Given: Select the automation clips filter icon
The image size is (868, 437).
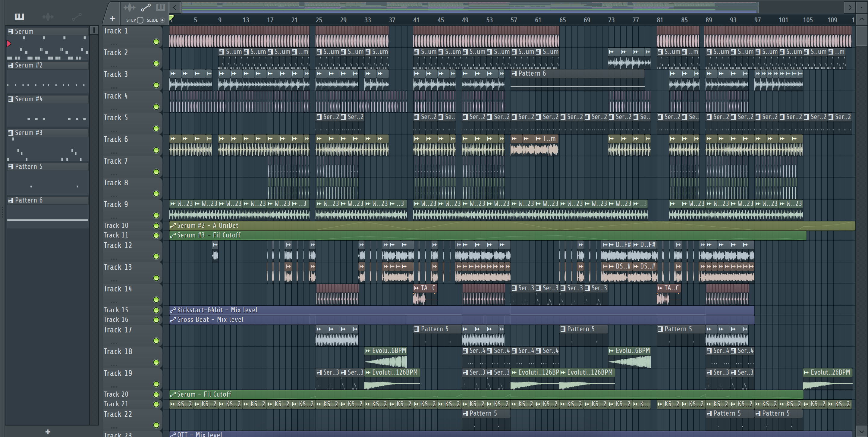Looking at the screenshot, I should point(77,17).
